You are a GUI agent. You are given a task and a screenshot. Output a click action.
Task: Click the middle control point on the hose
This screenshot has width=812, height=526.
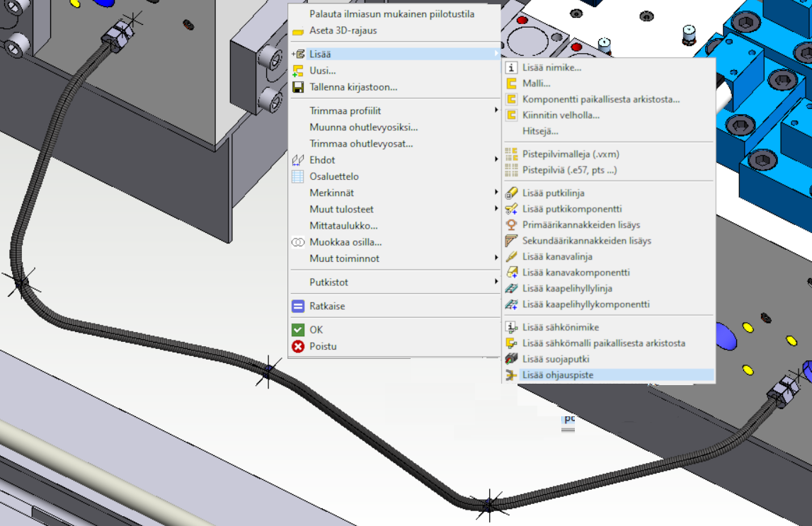coord(268,370)
